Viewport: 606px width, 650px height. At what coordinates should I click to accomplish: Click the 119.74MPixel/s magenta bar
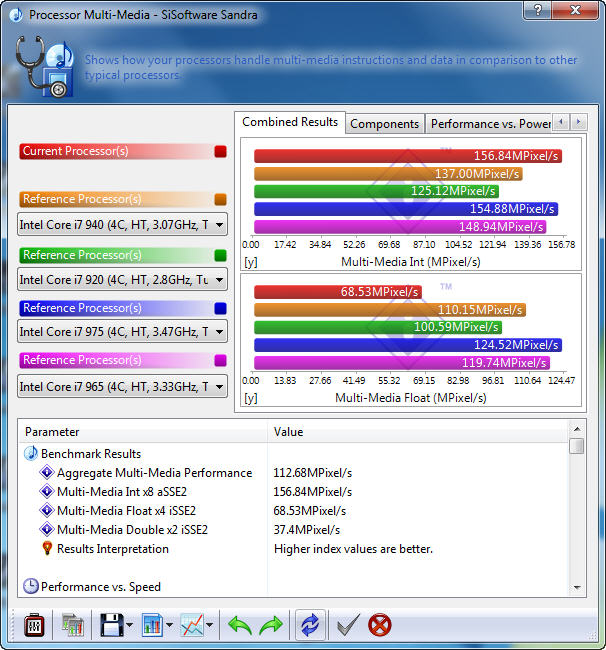402,363
